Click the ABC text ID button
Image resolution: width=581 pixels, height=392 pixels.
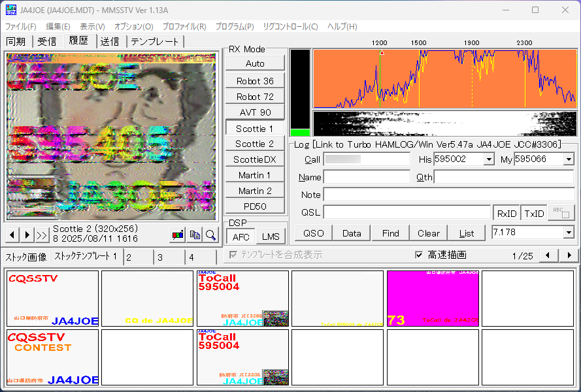tap(561, 213)
